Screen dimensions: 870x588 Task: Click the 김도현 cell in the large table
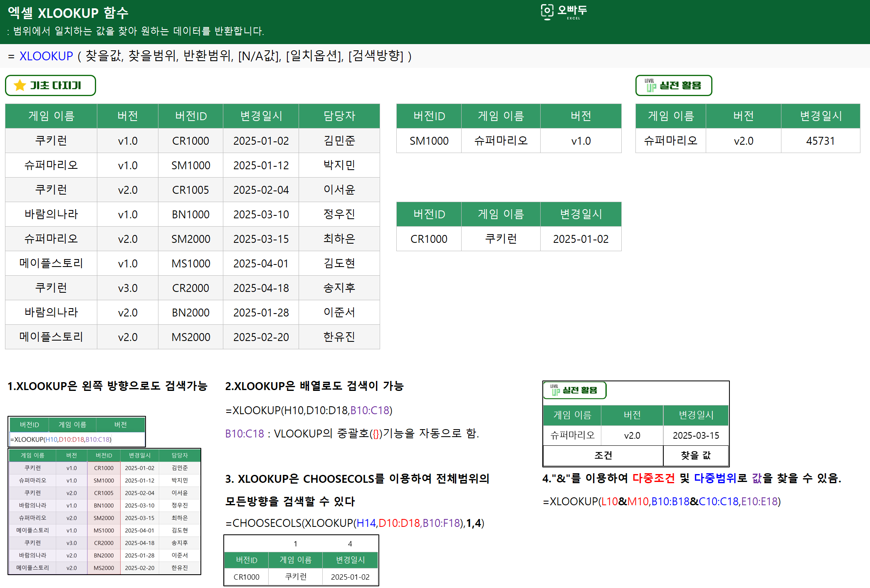(x=339, y=263)
